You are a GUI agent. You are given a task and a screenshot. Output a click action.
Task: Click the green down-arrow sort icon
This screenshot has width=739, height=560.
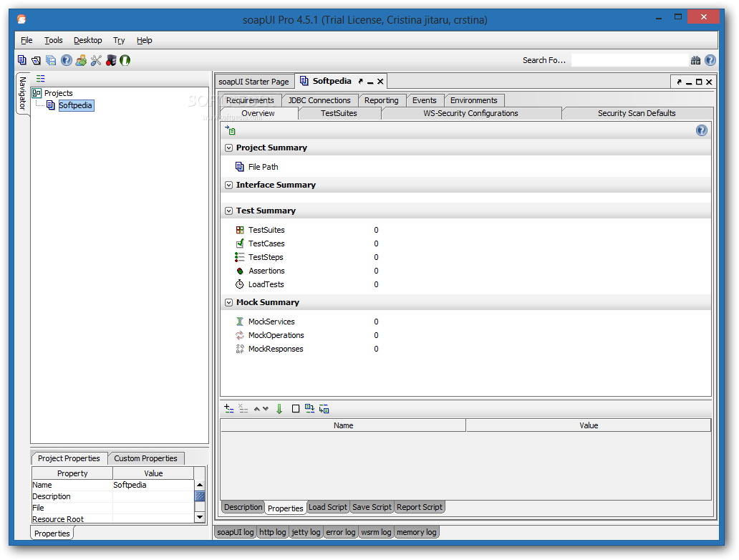279,409
